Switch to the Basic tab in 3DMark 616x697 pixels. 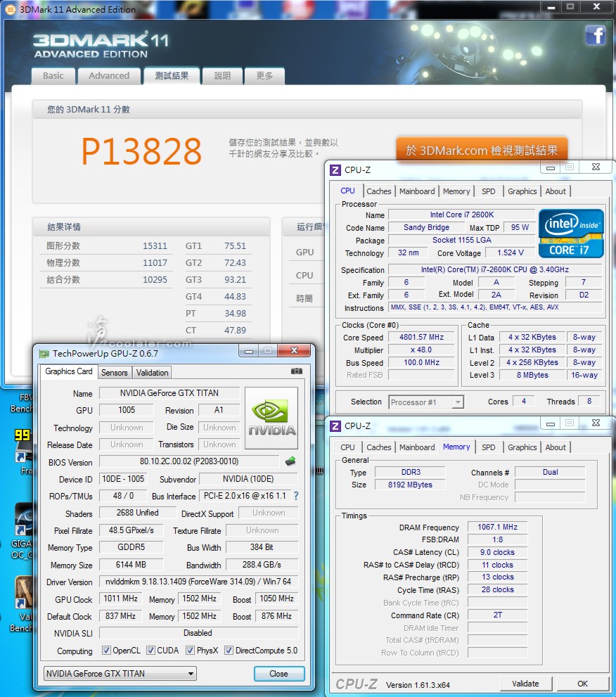point(53,76)
